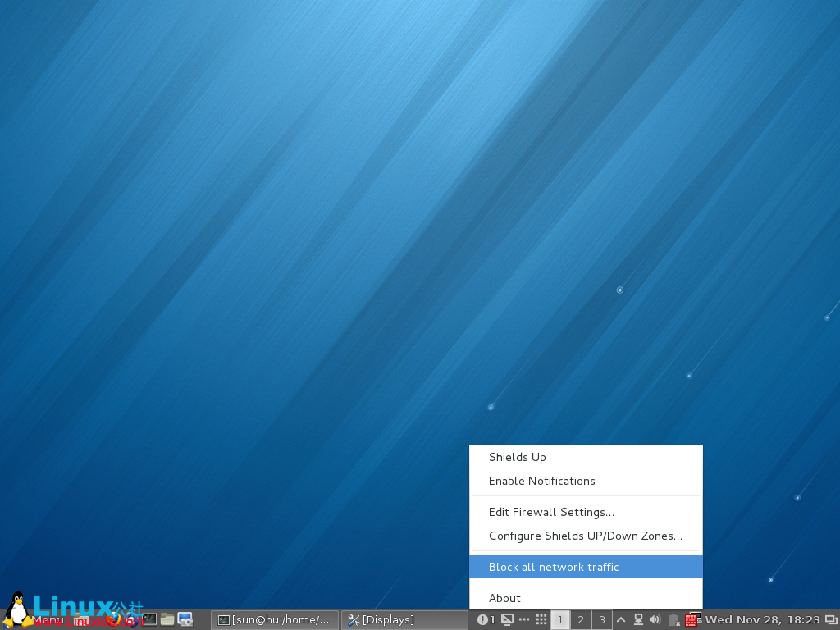
Task: Focus the [sun@hu:/home/...] terminal window
Action: pyautogui.click(x=275, y=620)
